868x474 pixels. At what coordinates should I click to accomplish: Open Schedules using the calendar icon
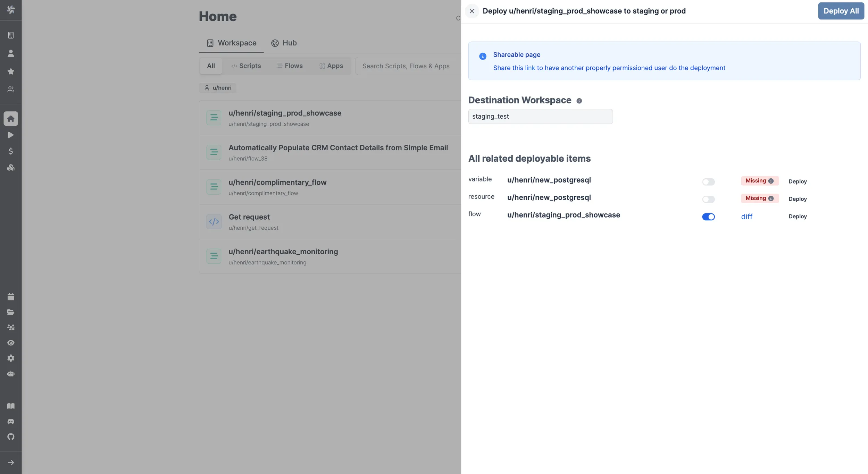click(11, 297)
